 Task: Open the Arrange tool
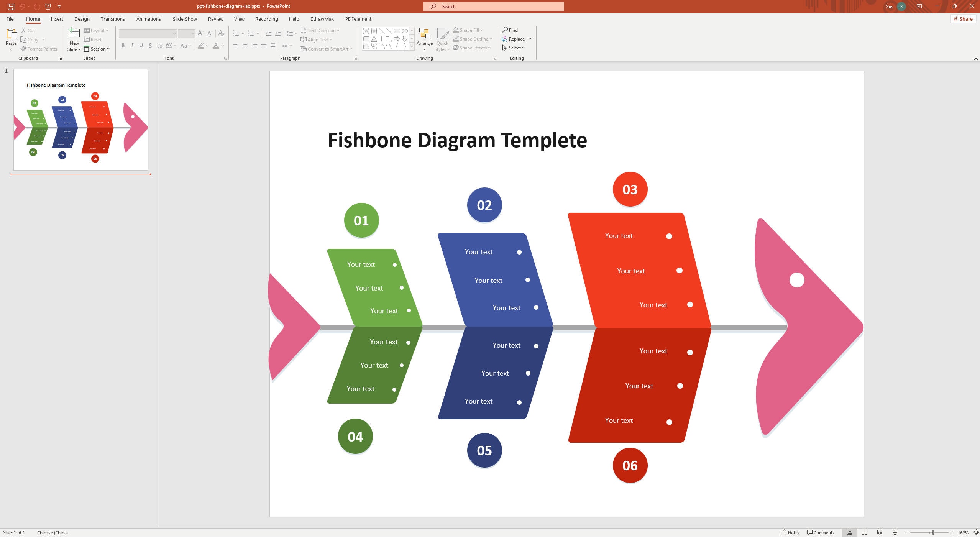tap(424, 39)
